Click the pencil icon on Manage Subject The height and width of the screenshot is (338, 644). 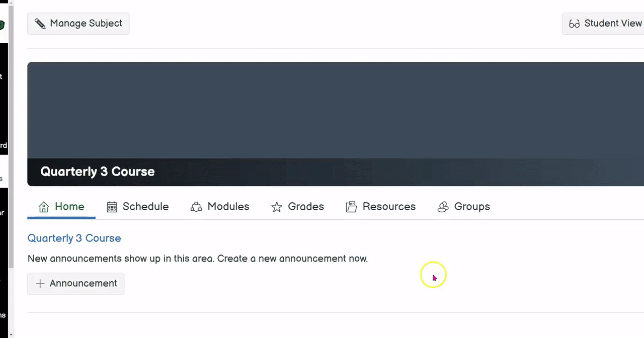[x=40, y=24]
